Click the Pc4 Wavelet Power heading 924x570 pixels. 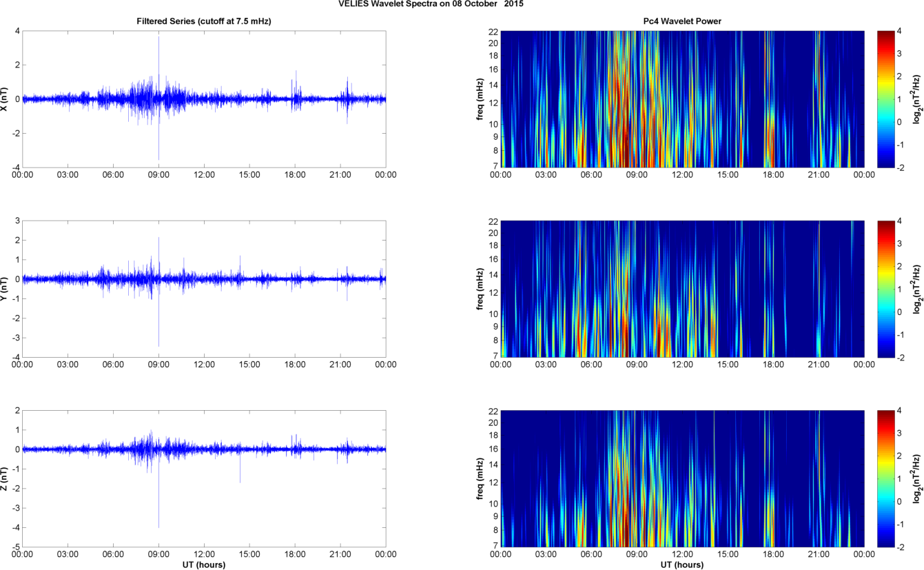pos(682,21)
